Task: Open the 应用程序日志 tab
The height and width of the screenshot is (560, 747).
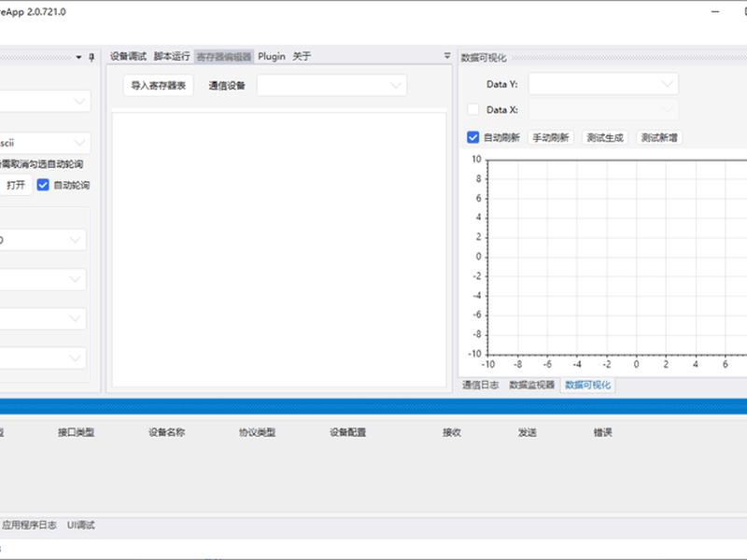Action: tap(29, 525)
